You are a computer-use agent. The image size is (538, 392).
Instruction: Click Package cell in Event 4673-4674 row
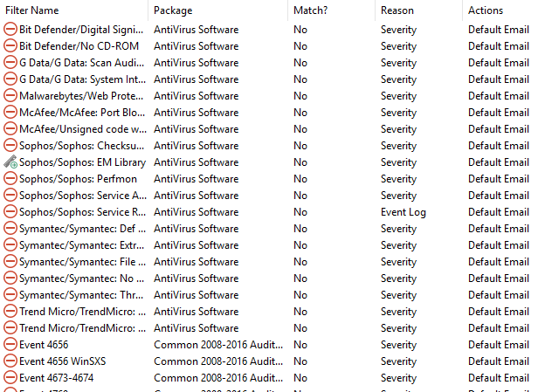coord(218,378)
